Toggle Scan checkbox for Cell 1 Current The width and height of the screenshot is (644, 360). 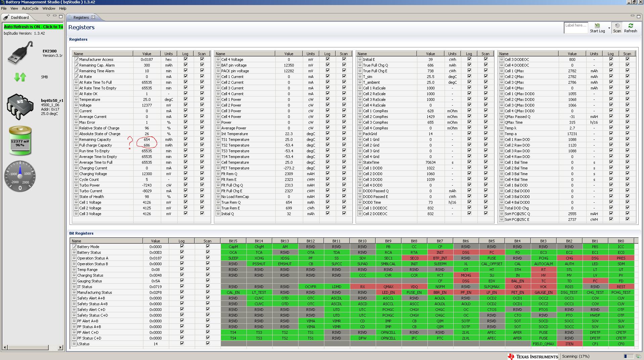point(344,76)
